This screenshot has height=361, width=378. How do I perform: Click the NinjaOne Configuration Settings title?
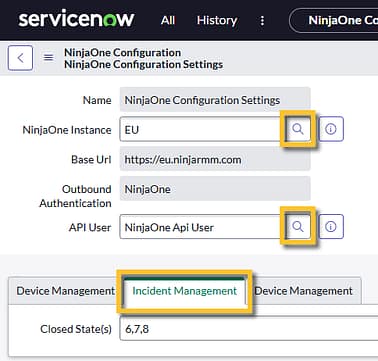143,64
